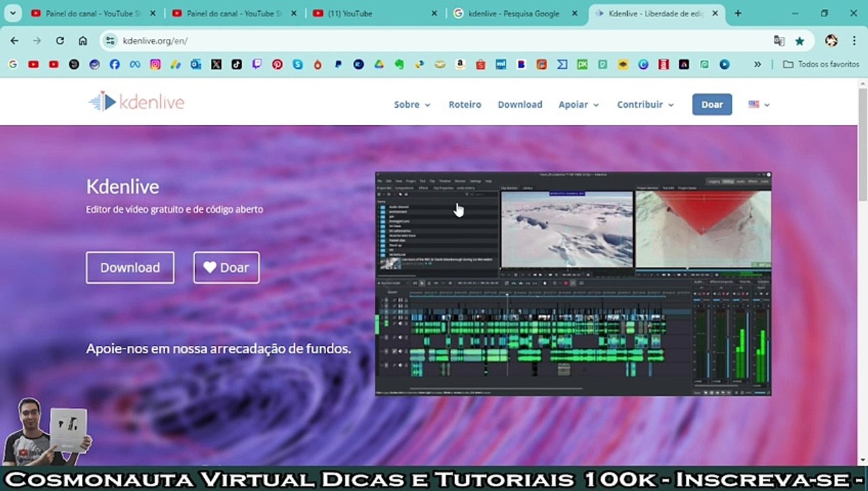Open the X (Twitter) bookmark
The image size is (868, 491).
(x=216, y=64)
